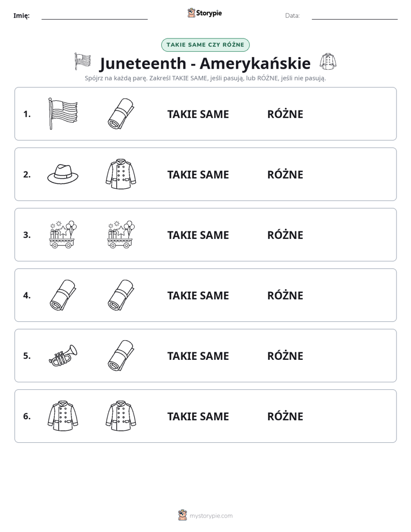Select TAKIE SAME in row 3
411x532 pixels.
(x=198, y=235)
